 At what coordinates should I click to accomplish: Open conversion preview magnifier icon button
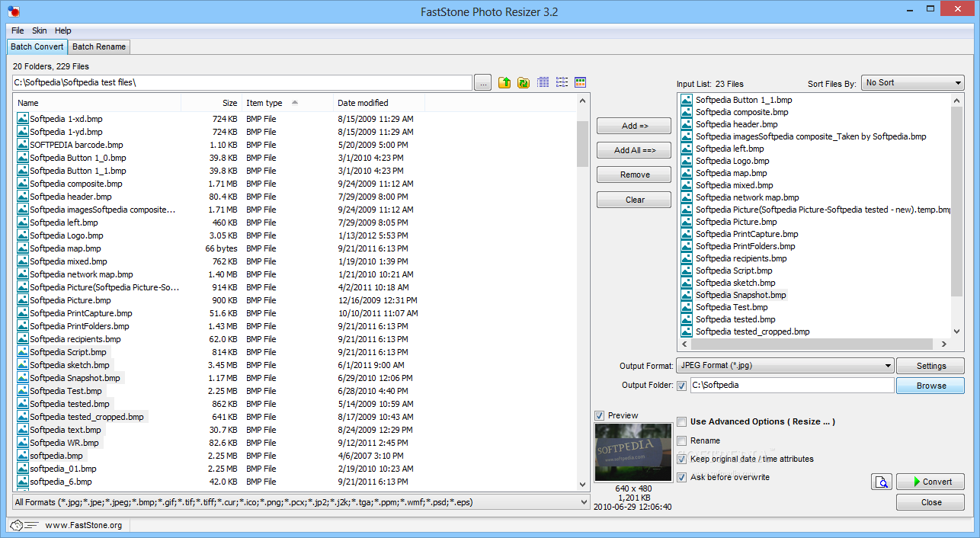point(881,482)
